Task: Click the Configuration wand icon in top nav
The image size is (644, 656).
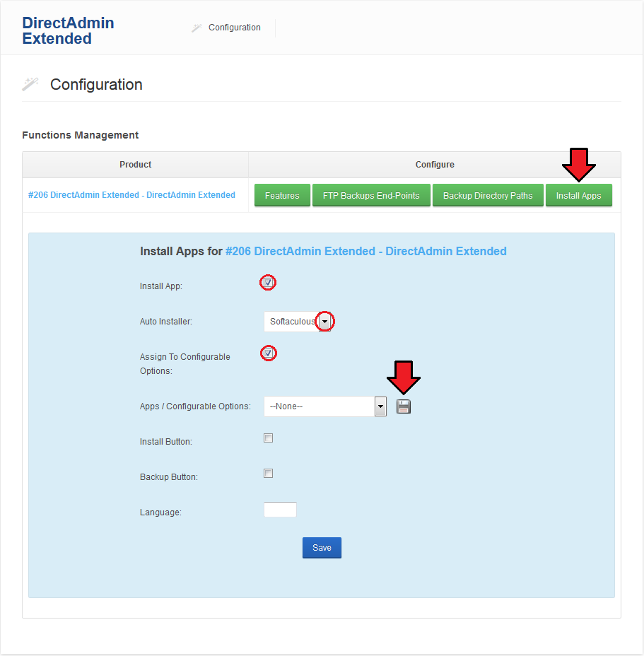Action: tap(197, 28)
